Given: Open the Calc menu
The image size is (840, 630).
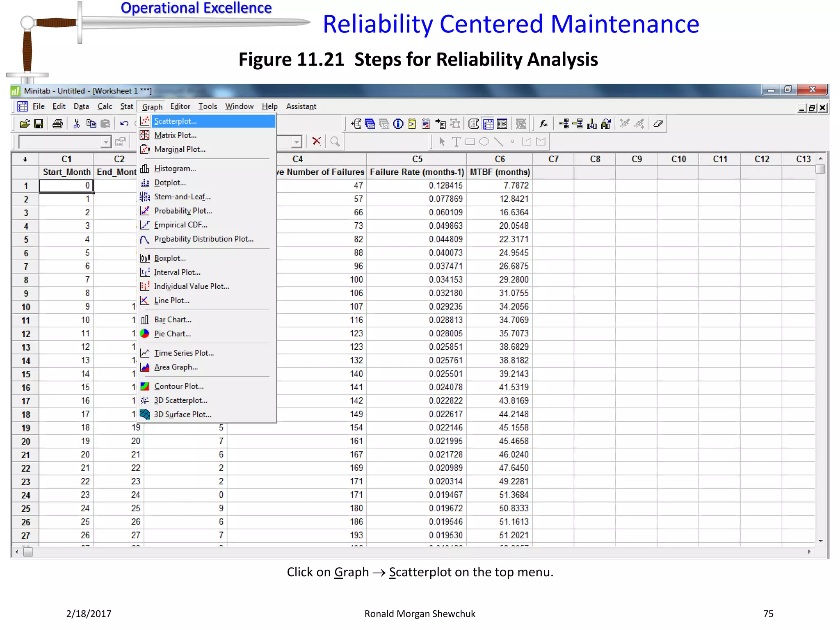Looking at the screenshot, I should tap(105, 106).
